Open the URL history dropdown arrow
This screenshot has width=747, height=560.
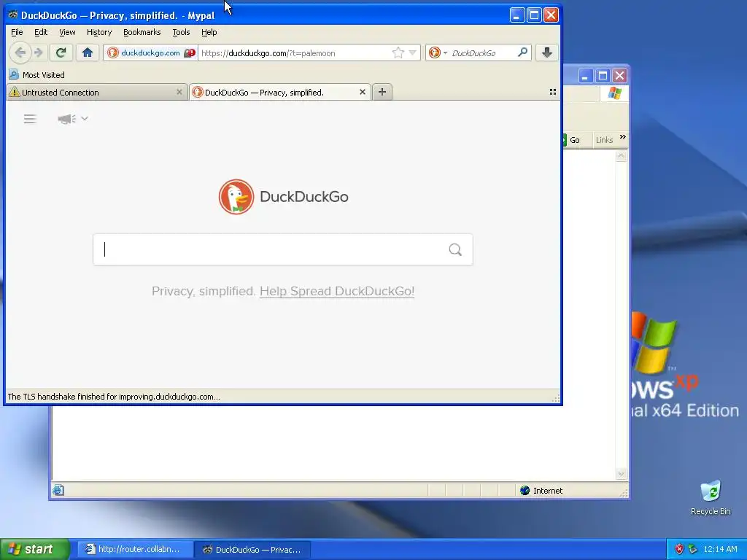coord(413,52)
